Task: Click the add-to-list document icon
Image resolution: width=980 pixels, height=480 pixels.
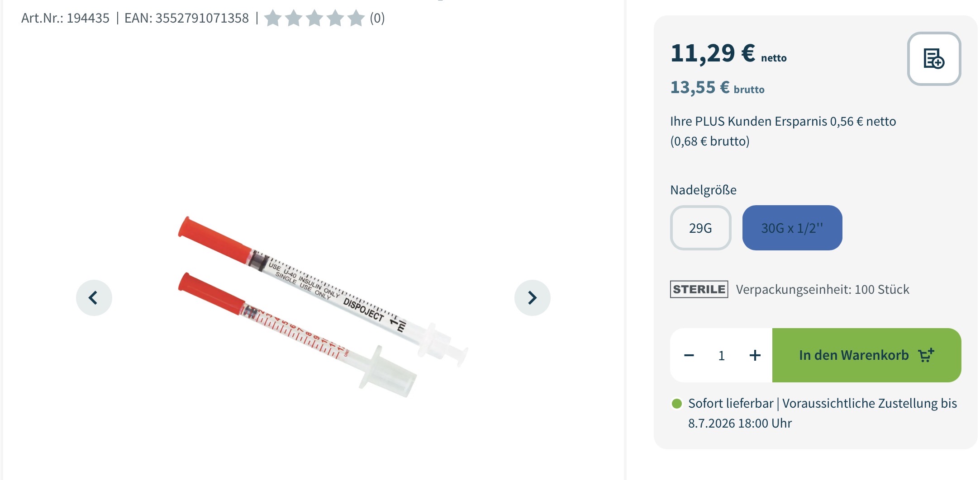Action: 934,59
